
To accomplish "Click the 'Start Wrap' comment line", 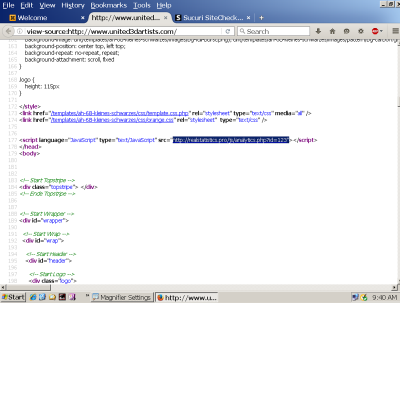I will tap(46, 234).
